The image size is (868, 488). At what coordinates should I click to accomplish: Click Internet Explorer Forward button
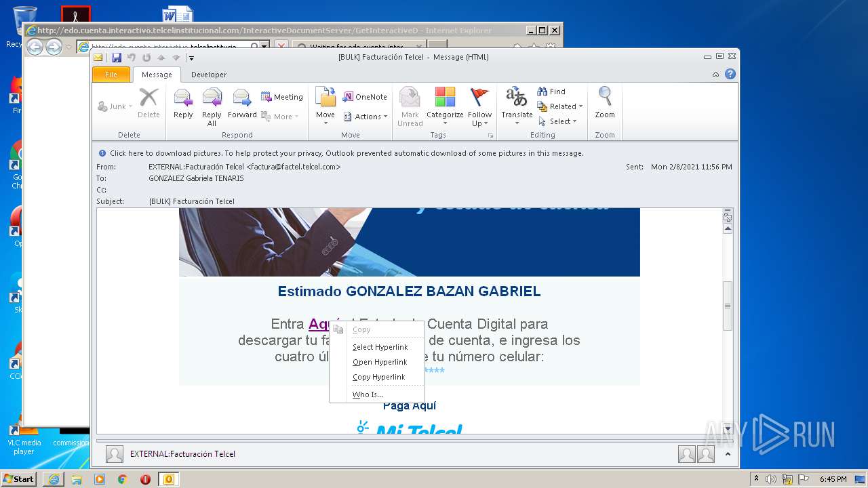click(x=54, y=47)
